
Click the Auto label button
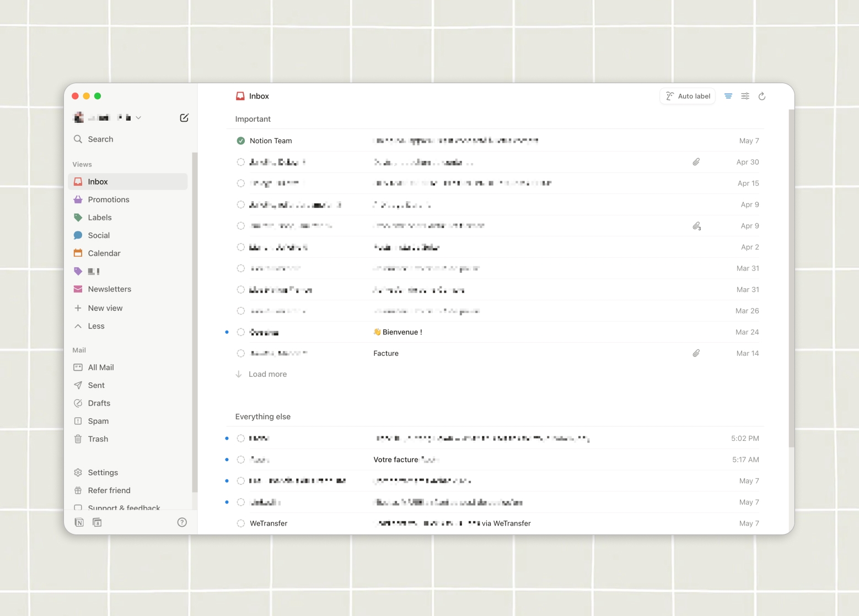[688, 96]
